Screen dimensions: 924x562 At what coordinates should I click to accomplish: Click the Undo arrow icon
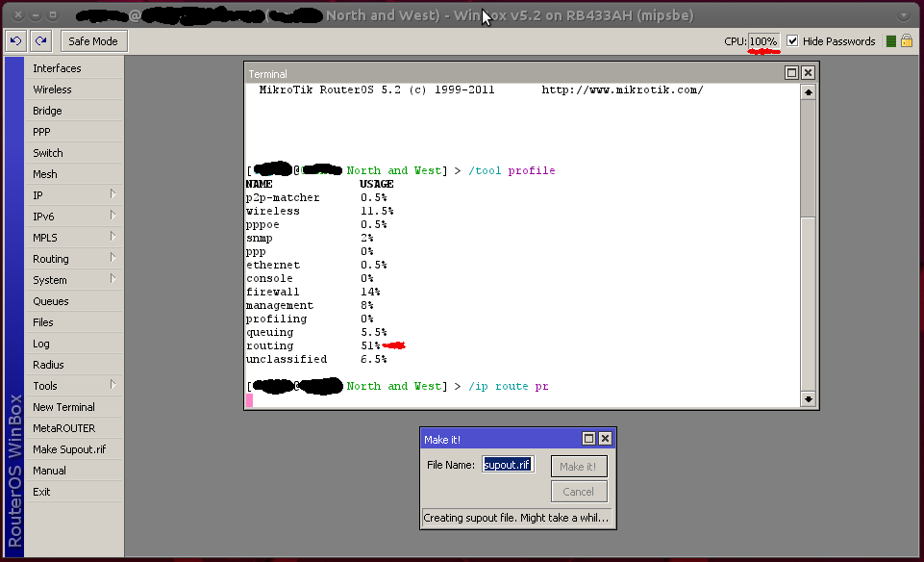(x=16, y=41)
